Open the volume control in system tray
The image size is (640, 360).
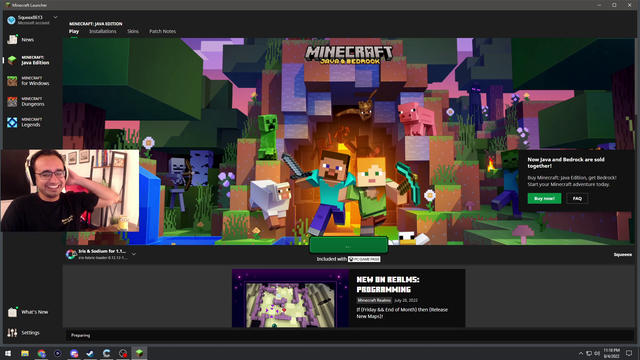(597, 353)
